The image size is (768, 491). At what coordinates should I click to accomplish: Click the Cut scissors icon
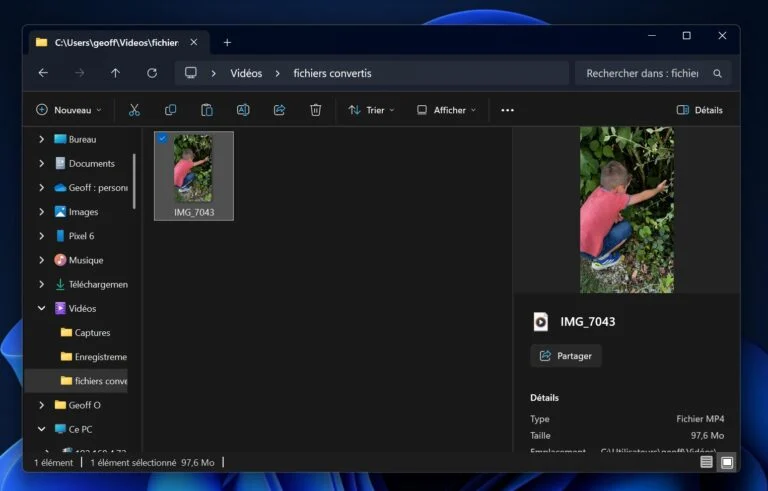pyautogui.click(x=135, y=110)
